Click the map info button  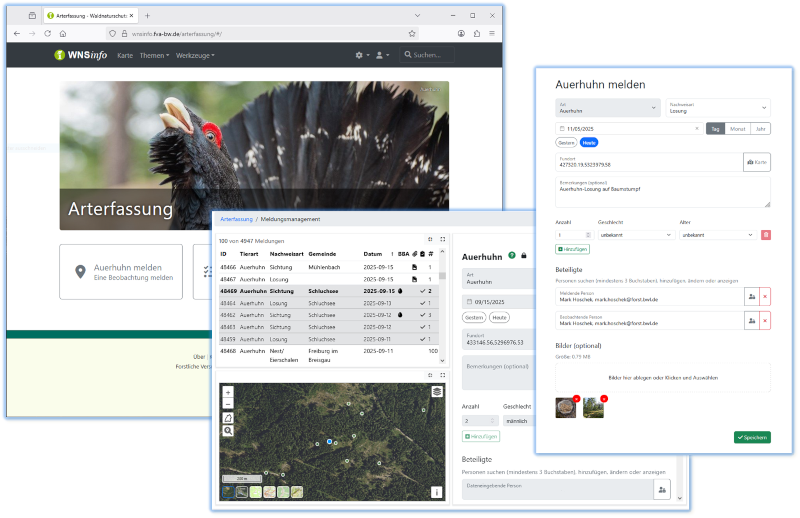click(436, 492)
